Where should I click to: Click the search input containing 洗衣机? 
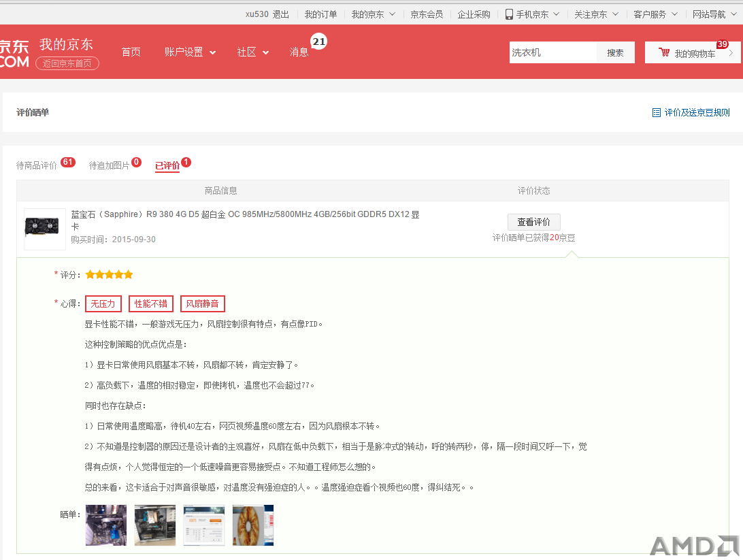pyautogui.click(x=552, y=52)
